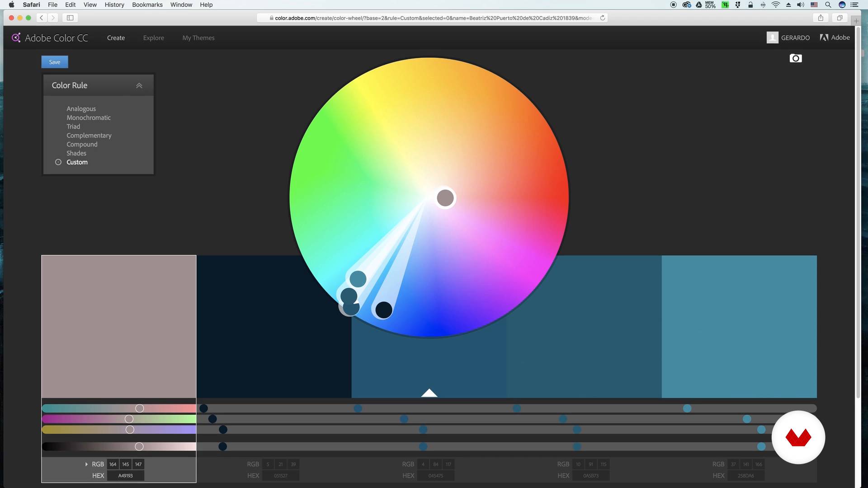Click the Safari share icon

tap(821, 18)
